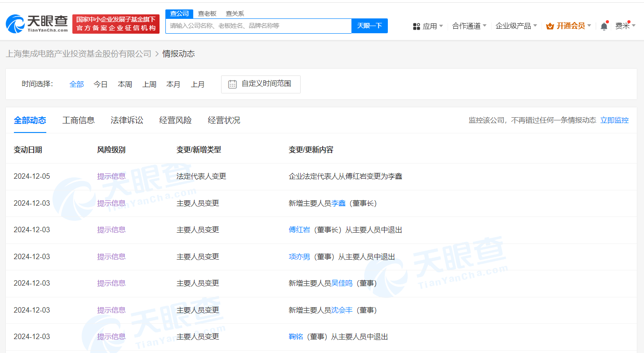Click the search icon in 天眼一下 button
644x353 pixels.
point(369,26)
